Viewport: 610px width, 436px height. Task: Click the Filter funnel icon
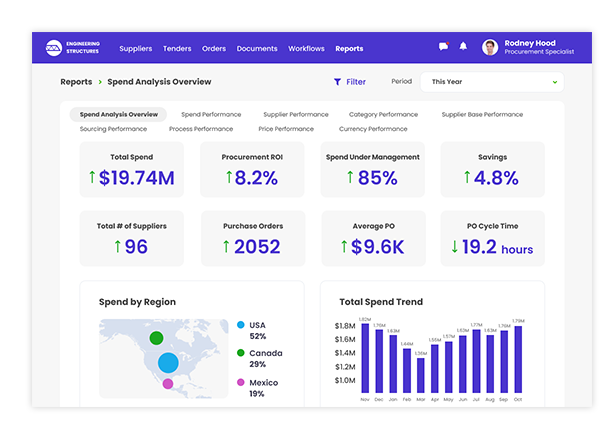click(337, 82)
